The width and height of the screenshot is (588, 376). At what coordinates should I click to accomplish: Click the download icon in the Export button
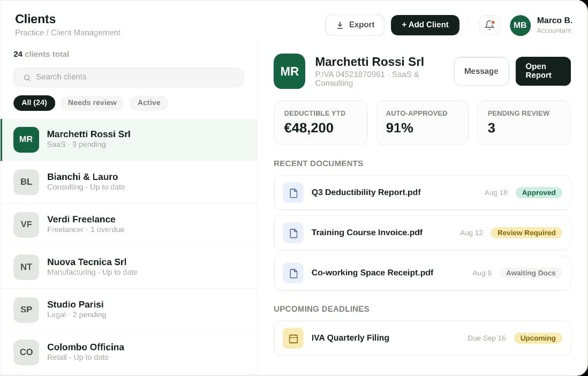coord(340,25)
